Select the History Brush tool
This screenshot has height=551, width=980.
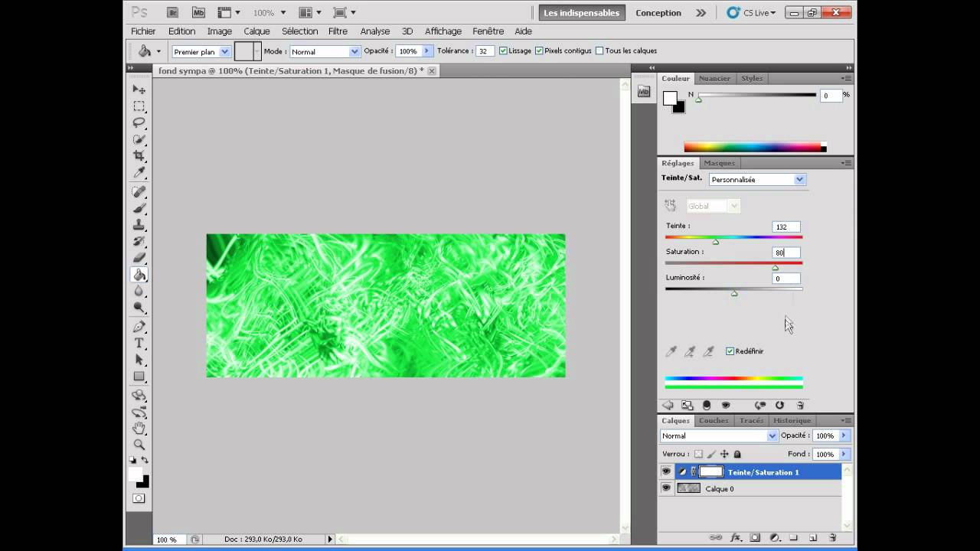[x=139, y=241]
